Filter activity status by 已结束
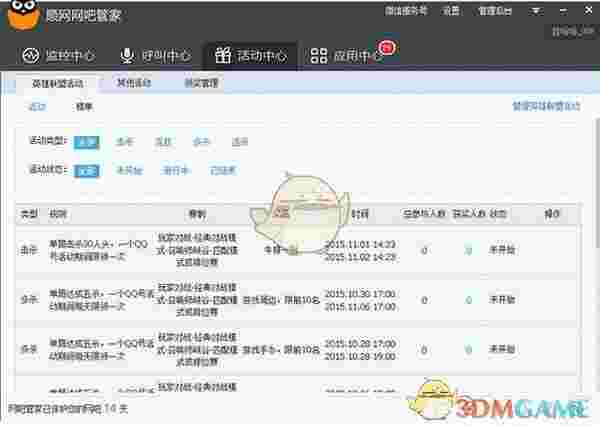Image resolution: width=600 pixels, height=427 pixels. pos(223,170)
